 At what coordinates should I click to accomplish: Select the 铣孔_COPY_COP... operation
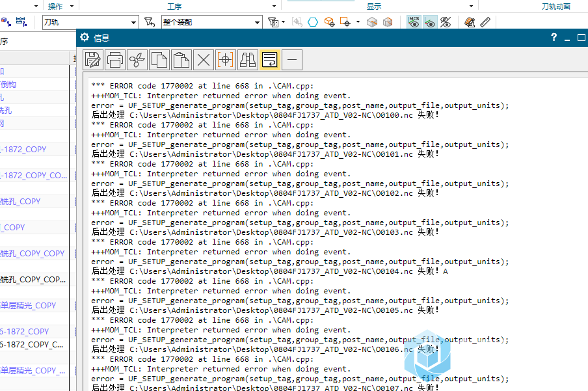(x=33, y=280)
